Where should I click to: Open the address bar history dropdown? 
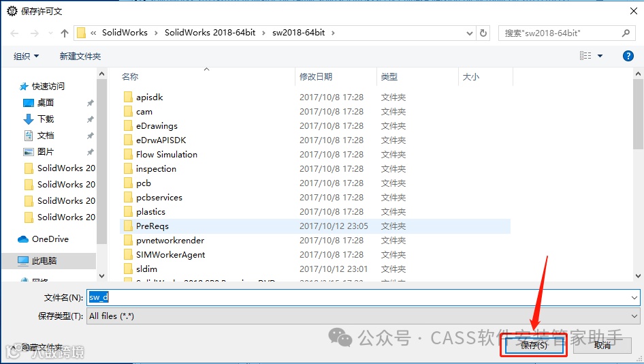[470, 33]
